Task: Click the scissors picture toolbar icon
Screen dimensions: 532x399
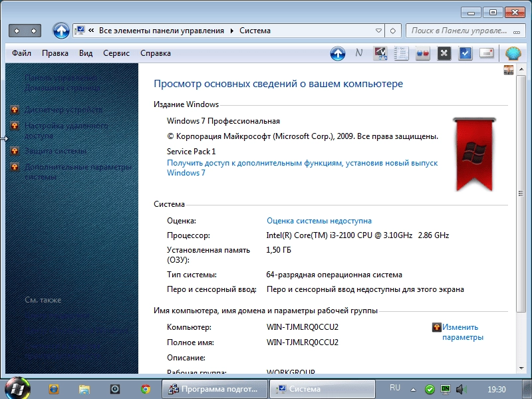Action: coord(380,53)
